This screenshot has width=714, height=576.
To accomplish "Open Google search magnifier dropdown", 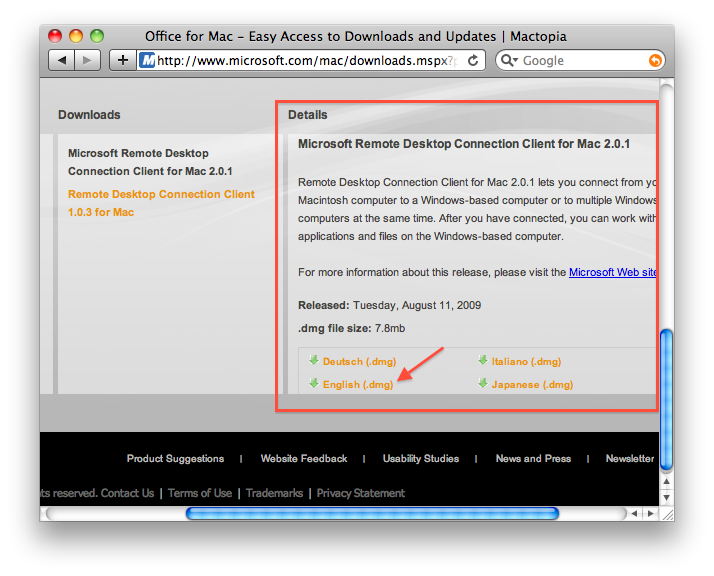I will pyautogui.click(x=509, y=60).
